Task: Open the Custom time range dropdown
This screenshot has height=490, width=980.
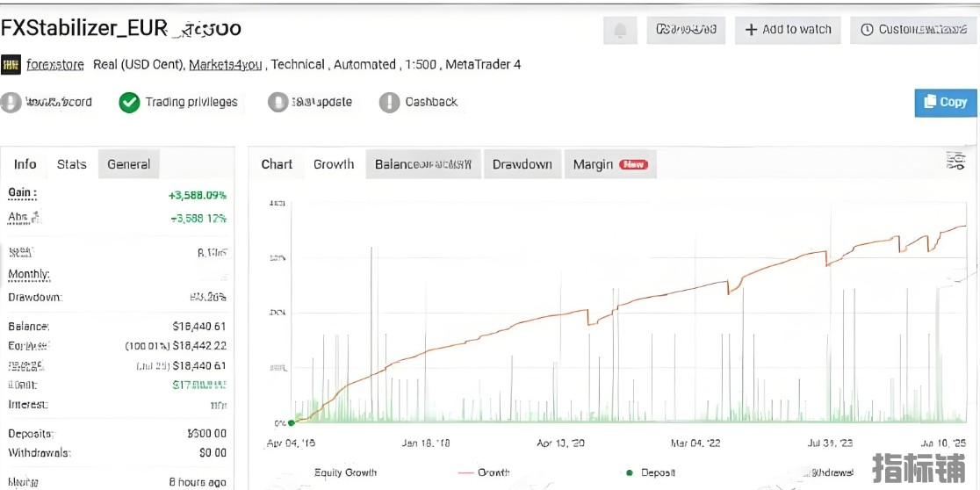Action: tap(913, 30)
